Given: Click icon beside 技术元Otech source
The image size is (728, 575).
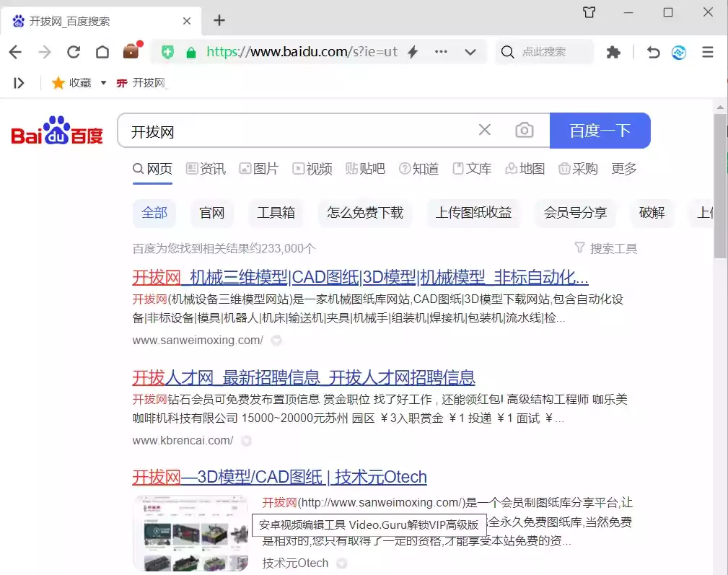Looking at the screenshot, I should 342,563.
